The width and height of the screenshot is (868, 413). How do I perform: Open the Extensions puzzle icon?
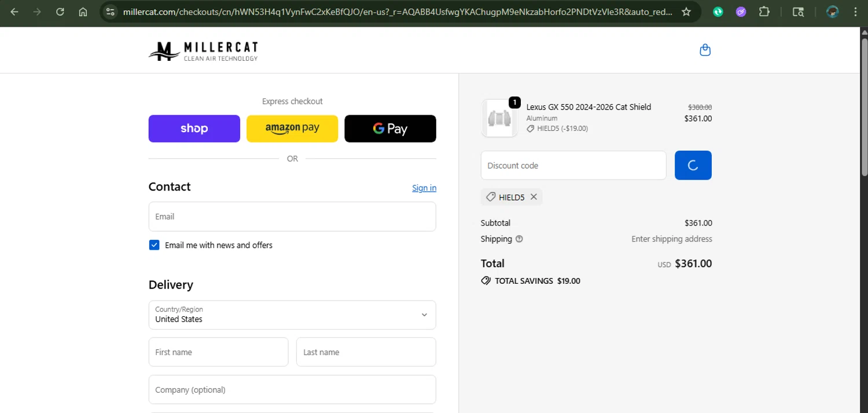pos(764,12)
